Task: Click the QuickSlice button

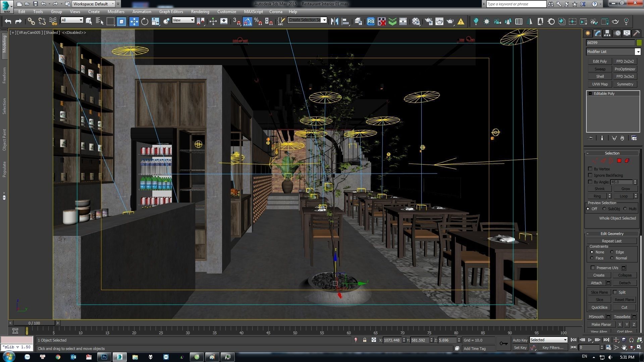Action: 599,307
